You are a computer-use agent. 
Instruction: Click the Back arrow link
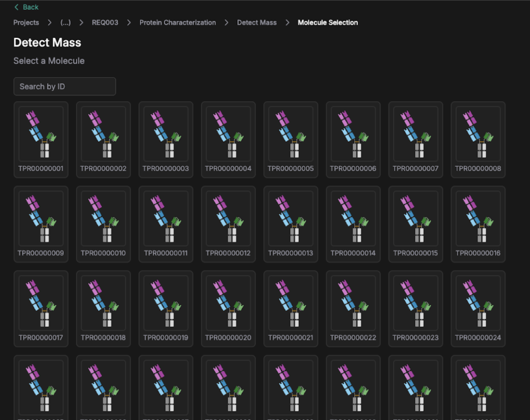coord(26,7)
